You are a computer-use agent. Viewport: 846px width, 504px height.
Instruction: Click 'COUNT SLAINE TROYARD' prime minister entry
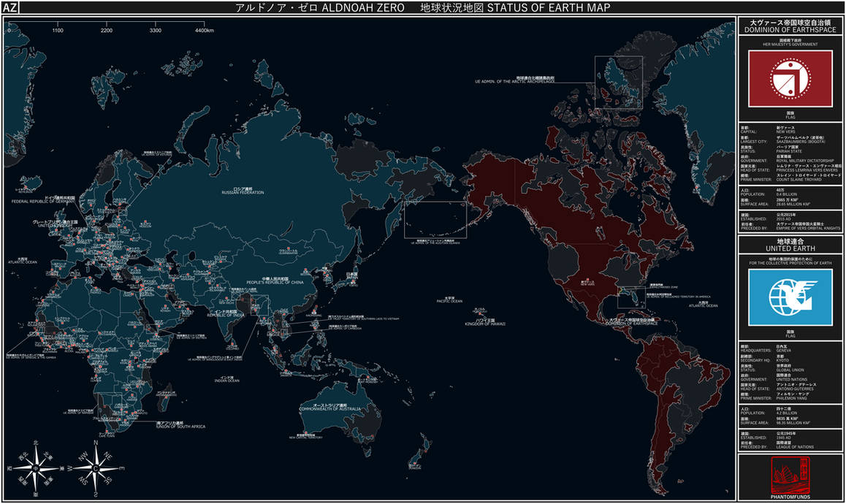[x=799, y=180]
